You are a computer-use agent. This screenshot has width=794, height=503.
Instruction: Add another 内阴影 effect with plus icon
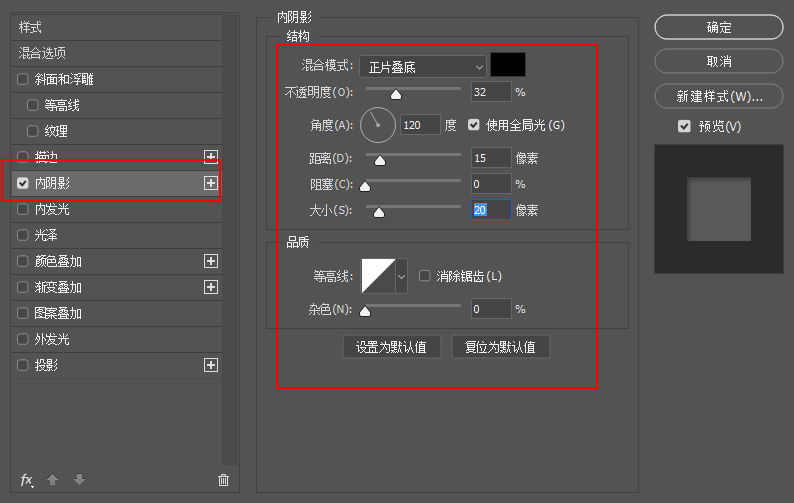pos(211,183)
